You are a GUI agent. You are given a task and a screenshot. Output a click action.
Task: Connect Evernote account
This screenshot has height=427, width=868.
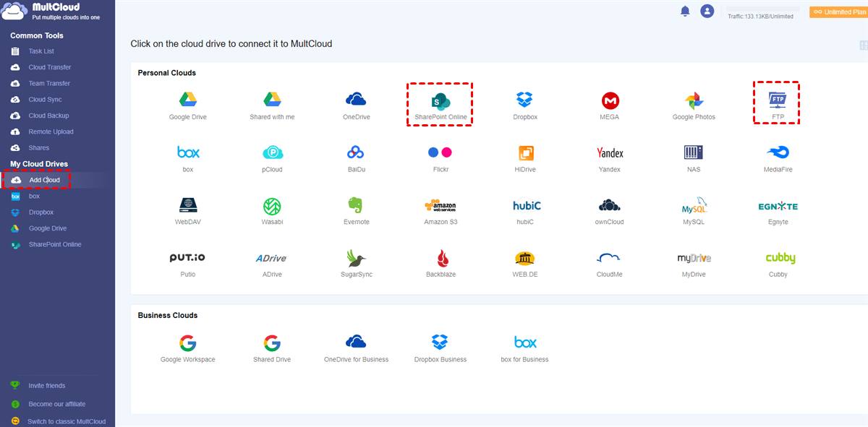(356, 211)
